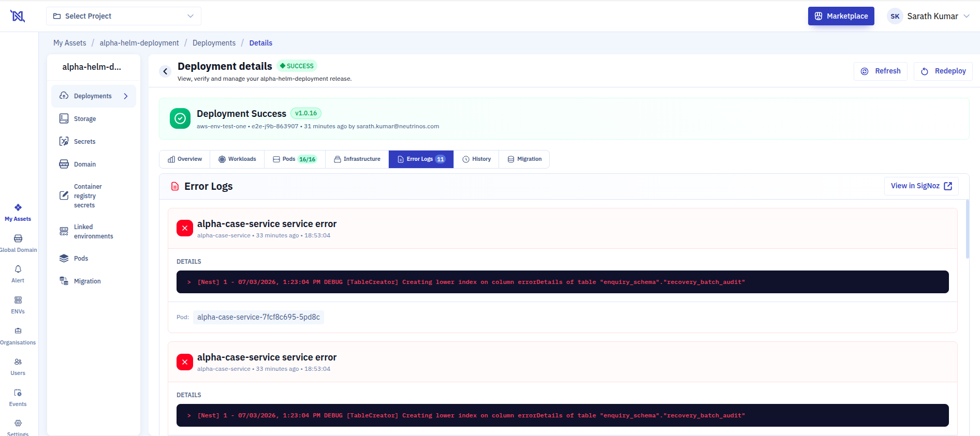Click the back arrow beside Deployment details

165,71
